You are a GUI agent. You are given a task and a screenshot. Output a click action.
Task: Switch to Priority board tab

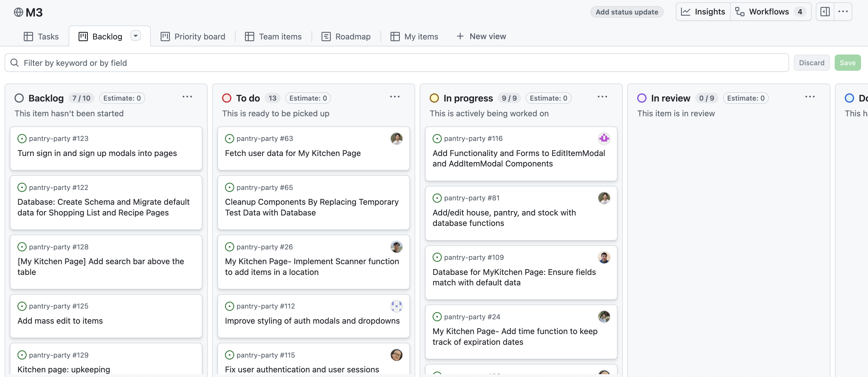193,36
